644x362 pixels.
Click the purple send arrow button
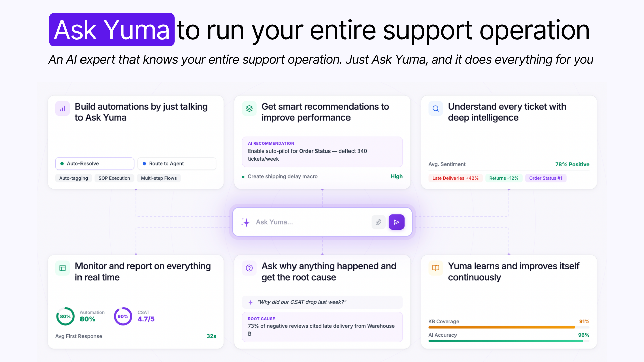pyautogui.click(x=396, y=222)
